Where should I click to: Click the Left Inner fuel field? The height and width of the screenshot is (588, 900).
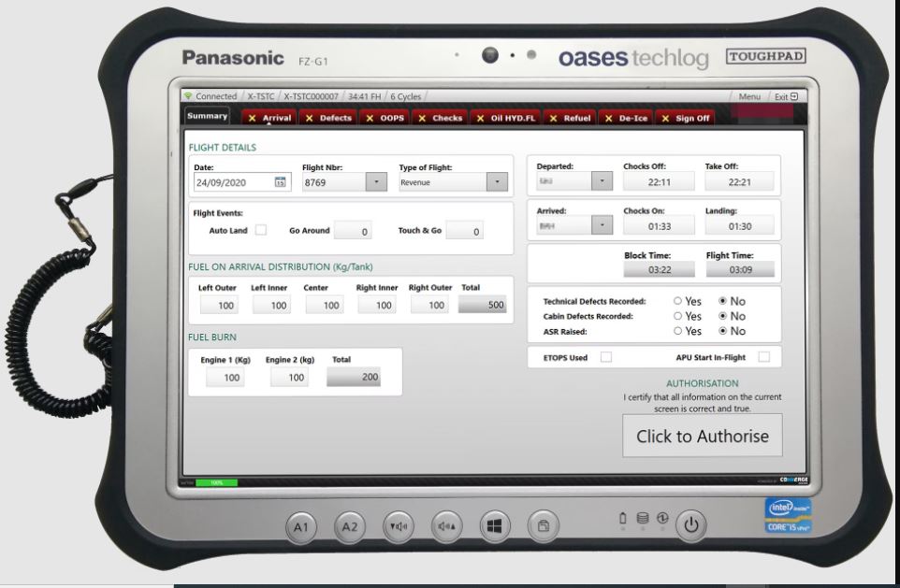(x=271, y=305)
